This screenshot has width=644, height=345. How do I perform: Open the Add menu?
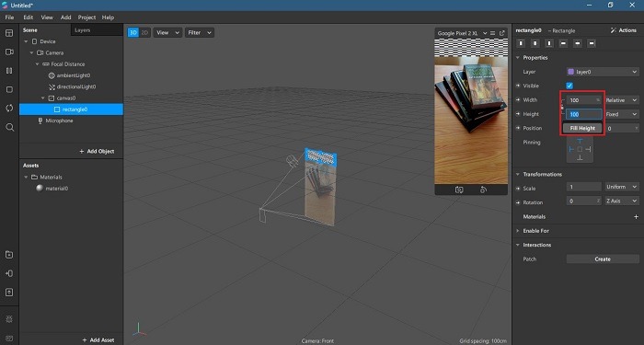pos(65,17)
